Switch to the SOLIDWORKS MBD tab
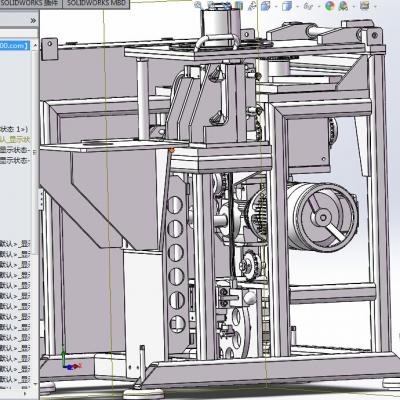The width and height of the screenshot is (400, 400). pos(97,4)
